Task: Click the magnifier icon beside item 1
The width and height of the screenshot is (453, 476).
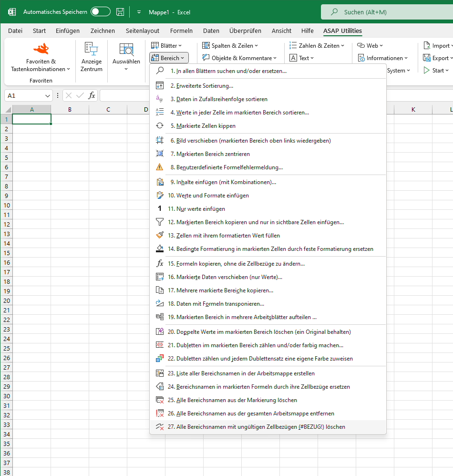Action: 160,71
